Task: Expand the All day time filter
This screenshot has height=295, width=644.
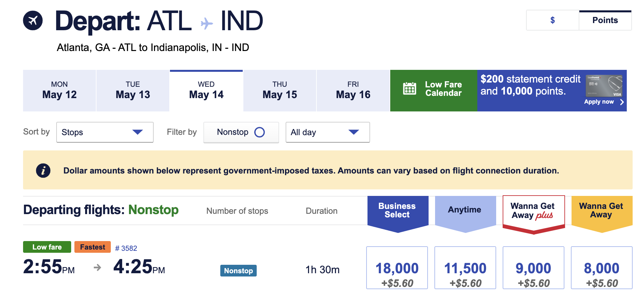Action: point(328,132)
